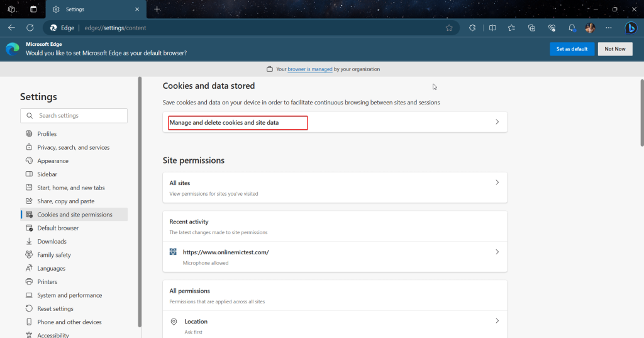Refresh the page
Screen dimensions: 644x338
[x=30, y=28]
